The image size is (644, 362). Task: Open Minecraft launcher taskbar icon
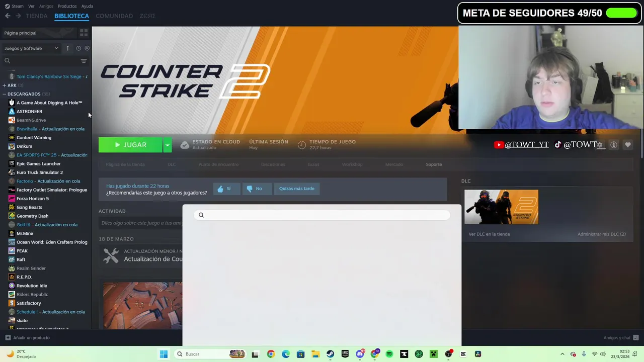click(x=434, y=354)
